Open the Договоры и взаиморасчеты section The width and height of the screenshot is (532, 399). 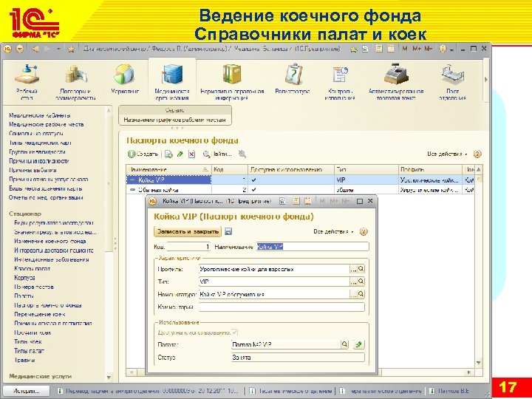(75, 83)
